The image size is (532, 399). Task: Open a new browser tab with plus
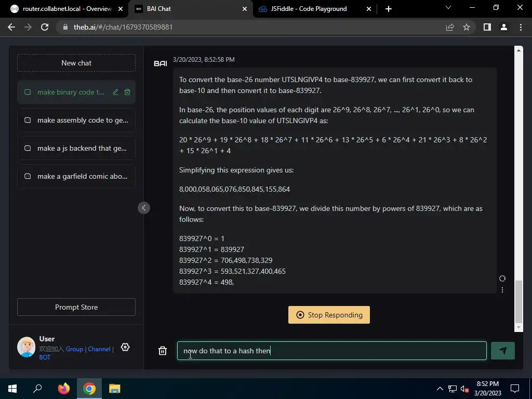pyautogui.click(x=389, y=9)
